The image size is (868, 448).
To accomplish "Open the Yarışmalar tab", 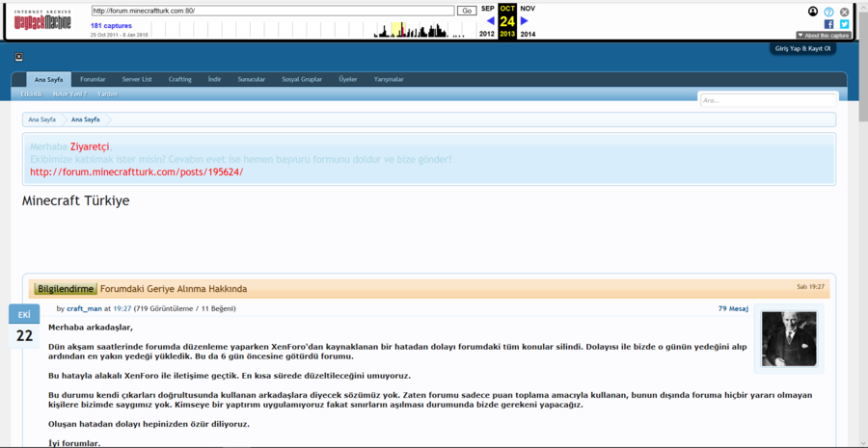I will click(389, 79).
